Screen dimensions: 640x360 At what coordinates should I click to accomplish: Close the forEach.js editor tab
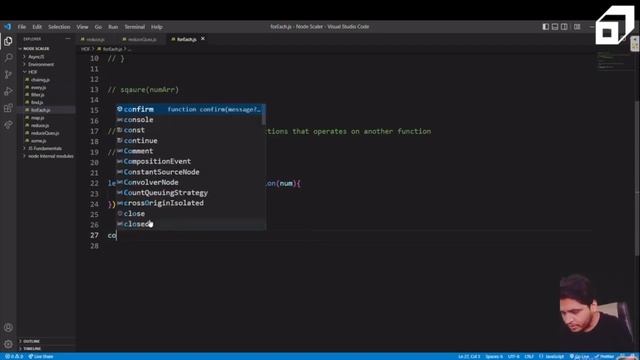click(203, 39)
